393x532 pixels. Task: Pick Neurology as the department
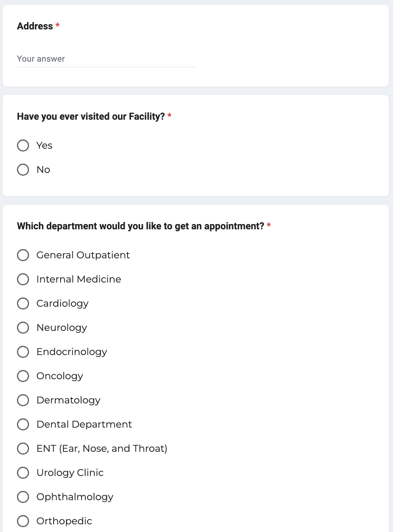coord(23,328)
